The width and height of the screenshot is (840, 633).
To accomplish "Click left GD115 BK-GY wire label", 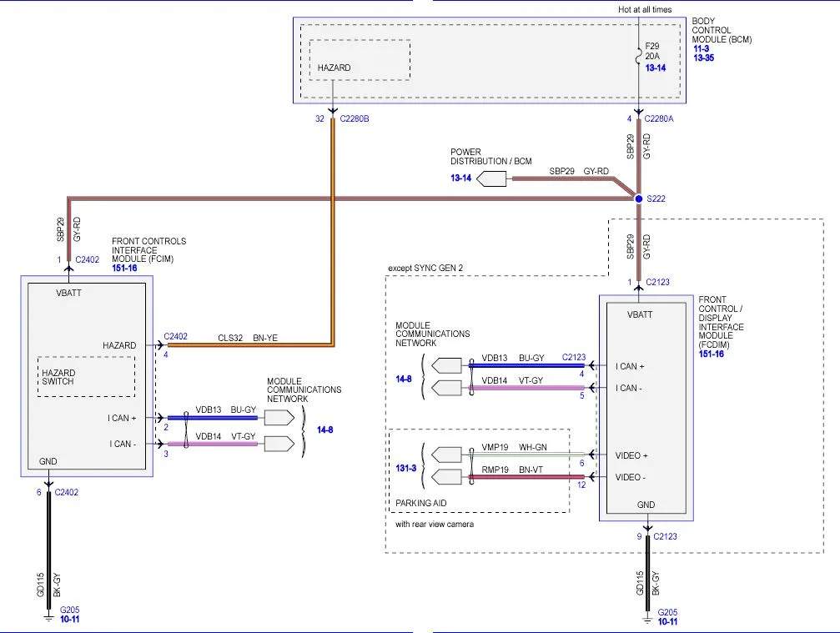I will (x=48, y=585).
